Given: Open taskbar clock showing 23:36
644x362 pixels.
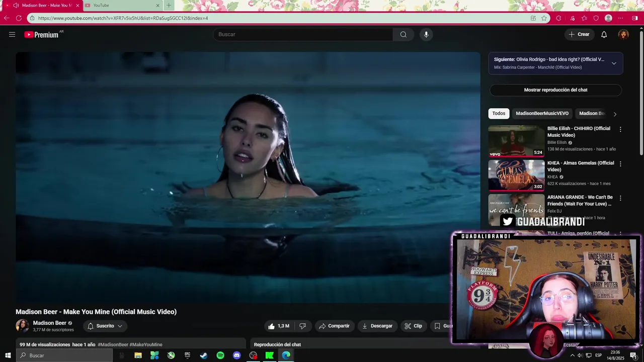Looking at the screenshot, I should 615,355.
